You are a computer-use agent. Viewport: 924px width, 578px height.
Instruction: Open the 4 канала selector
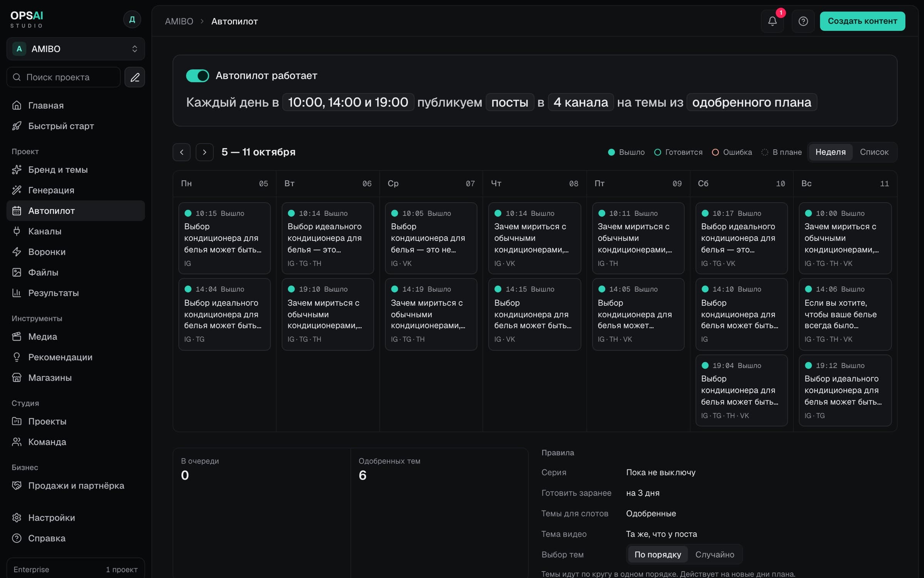pyautogui.click(x=581, y=102)
